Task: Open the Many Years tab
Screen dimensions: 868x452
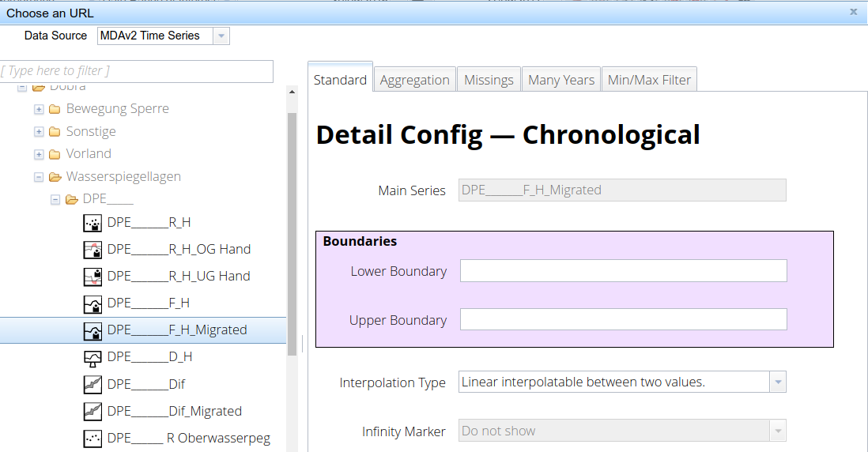Action: click(x=560, y=80)
